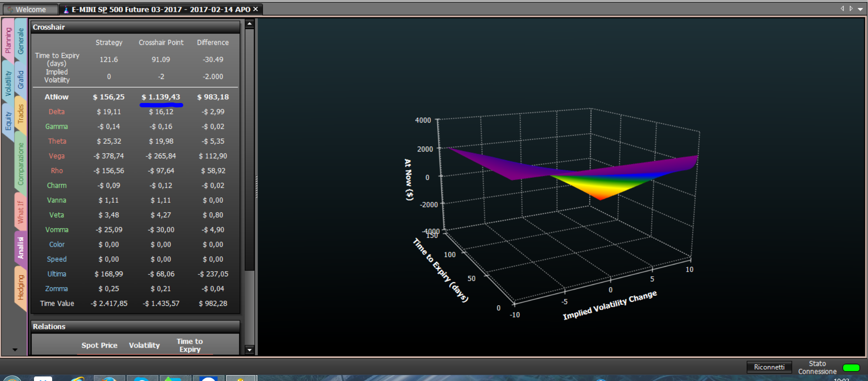Expand the sidebar overflow arrow at bottom-left
This screenshot has width=868, height=381.
[15, 350]
